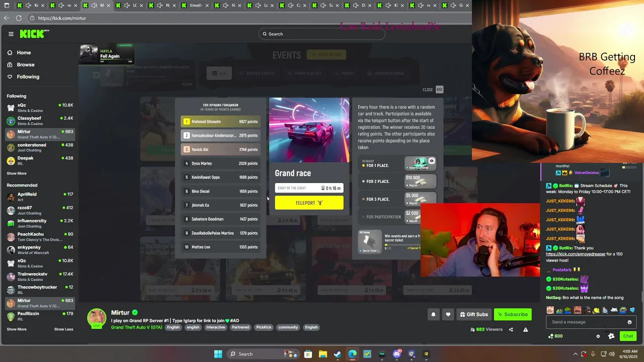Screen dimensions: 644x362
Task: Click the 600 channel points balance
Action: click(555, 336)
